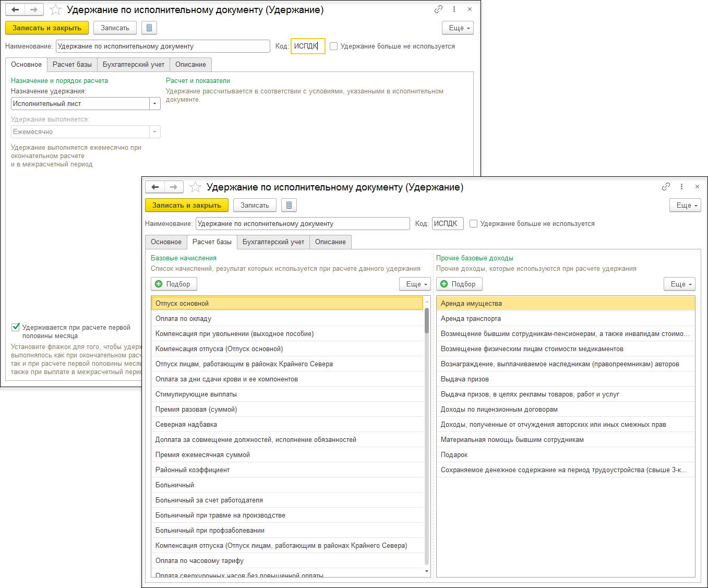Open vertical dots menu in front window

point(682,186)
